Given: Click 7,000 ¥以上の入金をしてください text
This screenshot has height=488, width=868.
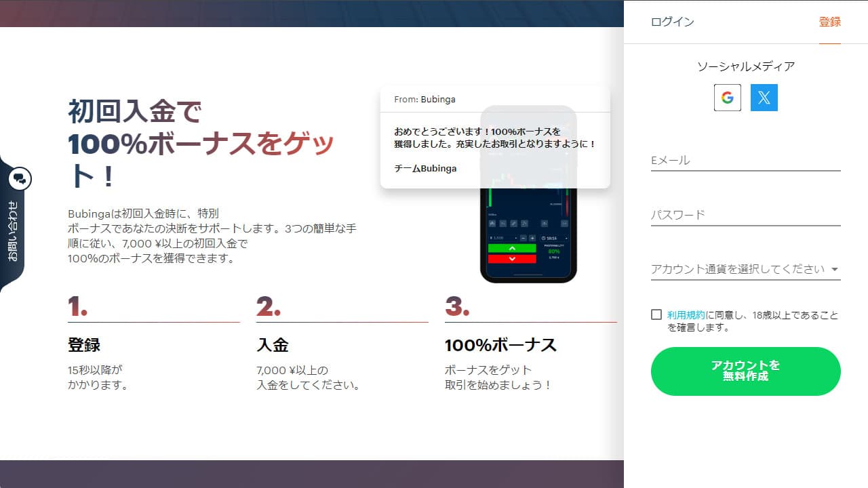Looking at the screenshot, I should (x=308, y=378).
